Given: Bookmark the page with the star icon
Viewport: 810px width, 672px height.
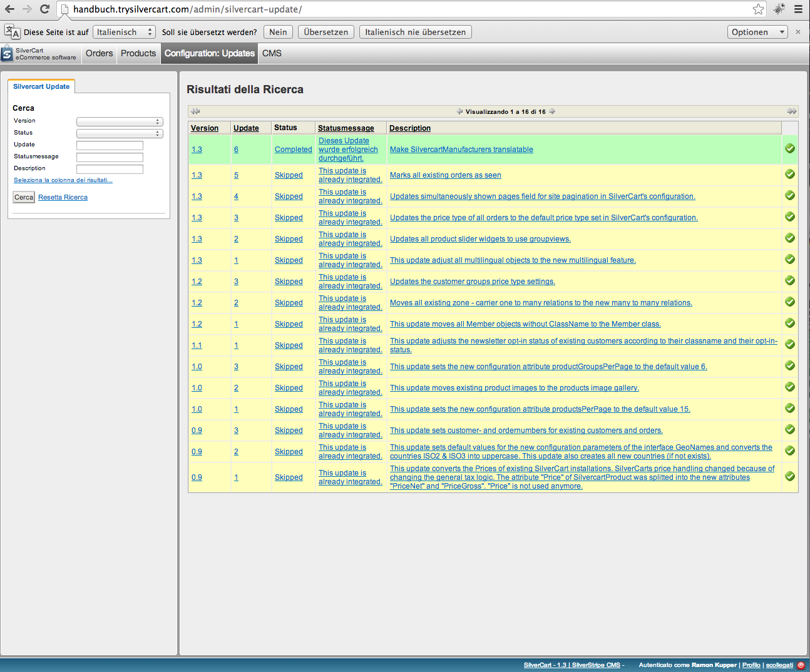Looking at the screenshot, I should 758,9.
